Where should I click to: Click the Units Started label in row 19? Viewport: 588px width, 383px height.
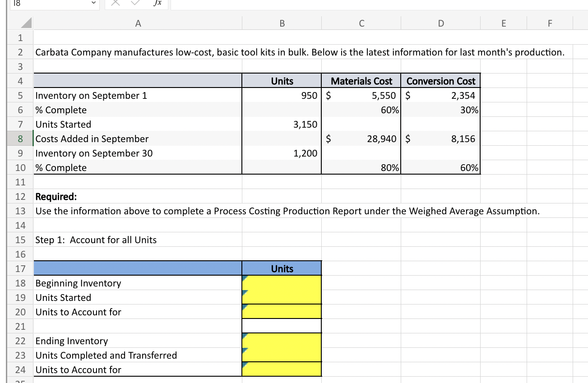(63, 297)
